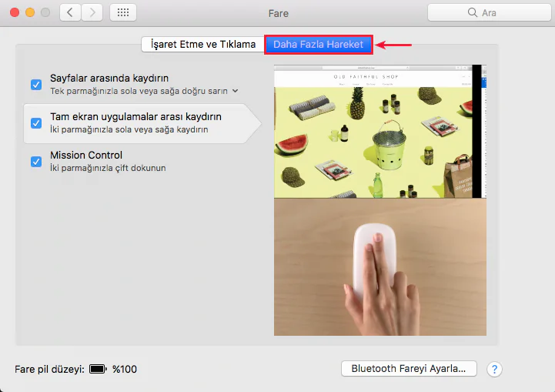Expand the Tek parmağınızla swipe option dropdown
Image resolution: width=555 pixels, height=392 pixels.
(x=236, y=91)
